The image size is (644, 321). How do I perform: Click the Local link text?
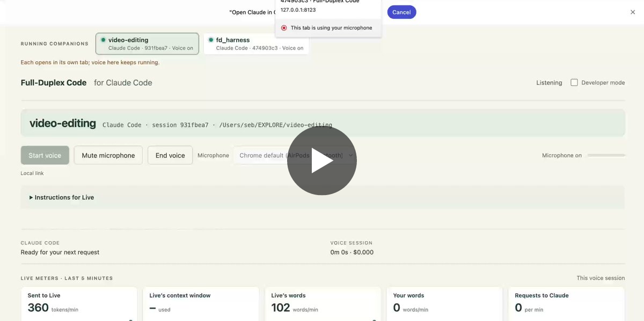click(32, 173)
